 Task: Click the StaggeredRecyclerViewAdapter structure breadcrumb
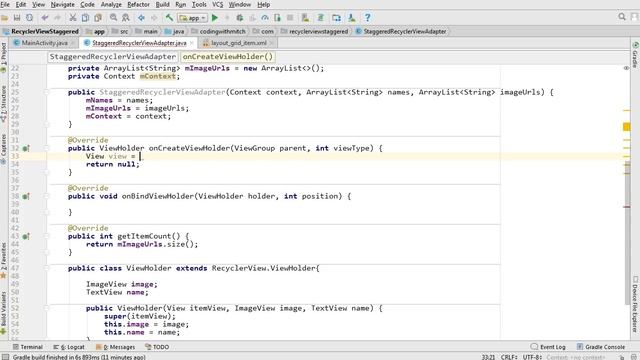point(113,57)
